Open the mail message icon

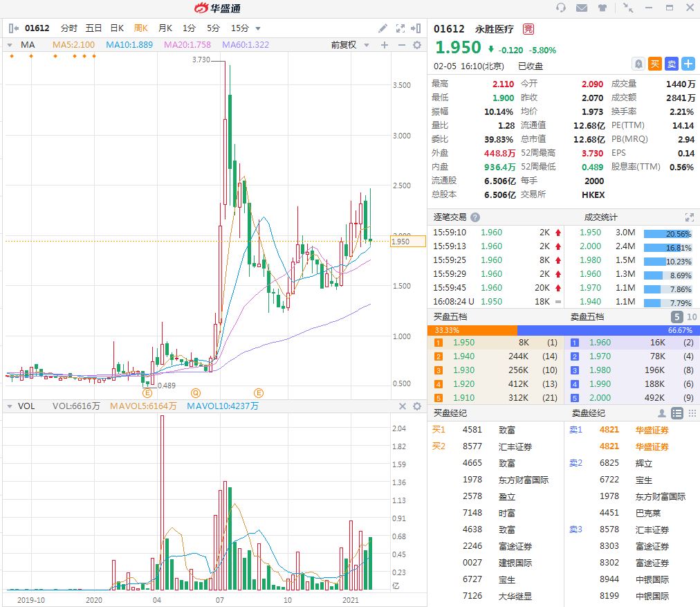[x=581, y=8]
